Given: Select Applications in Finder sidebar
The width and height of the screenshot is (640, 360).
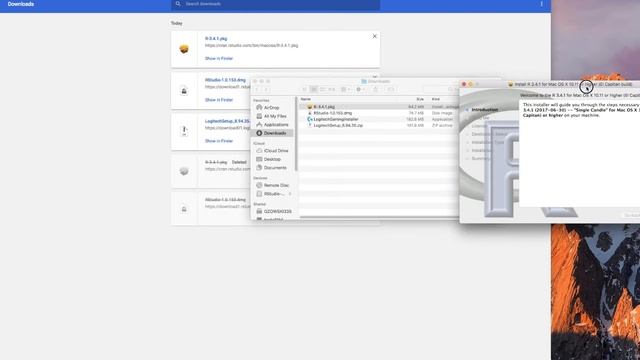Looking at the screenshot, I should coord(276,125).
